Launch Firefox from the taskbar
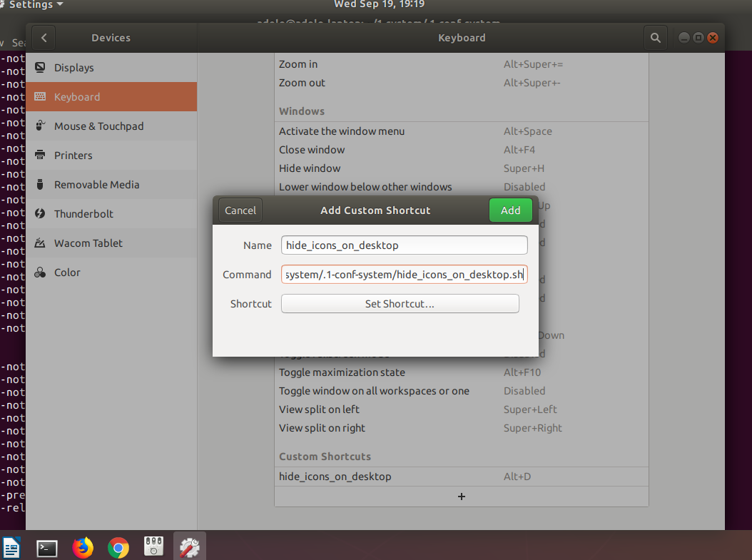Image resolution: width=752 pixels, height=560 pixels. click(x=83, y=547)
